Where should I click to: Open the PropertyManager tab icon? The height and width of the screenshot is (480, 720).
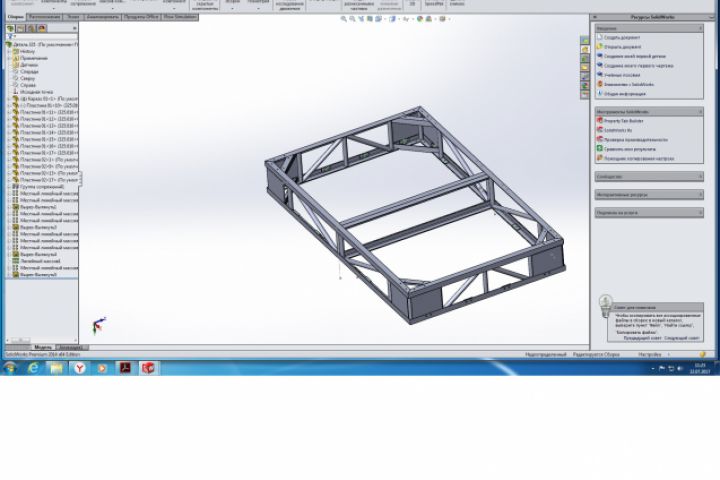[21, 28]
